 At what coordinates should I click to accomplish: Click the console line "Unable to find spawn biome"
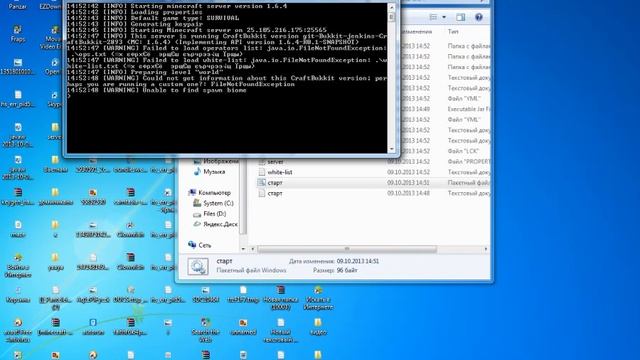156,90
